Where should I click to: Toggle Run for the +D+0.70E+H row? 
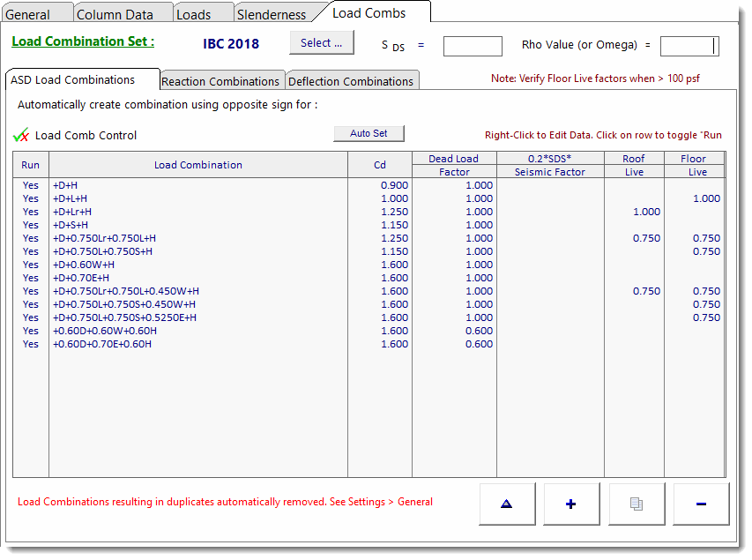[31, 278]
